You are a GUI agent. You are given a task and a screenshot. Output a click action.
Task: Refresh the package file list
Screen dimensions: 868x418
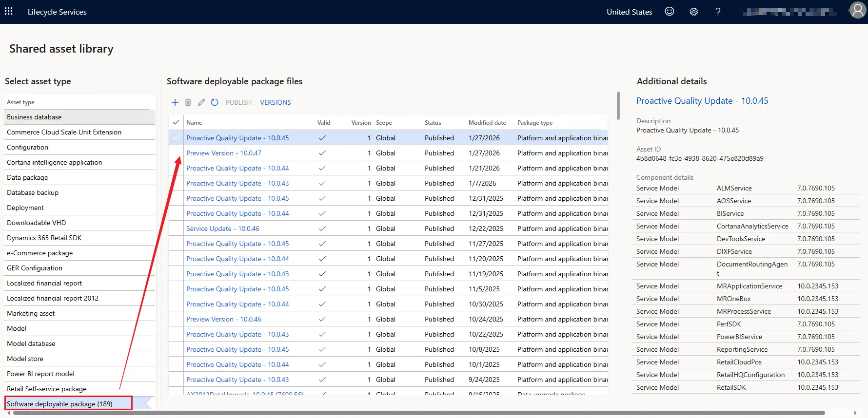(x=215, y=102)
